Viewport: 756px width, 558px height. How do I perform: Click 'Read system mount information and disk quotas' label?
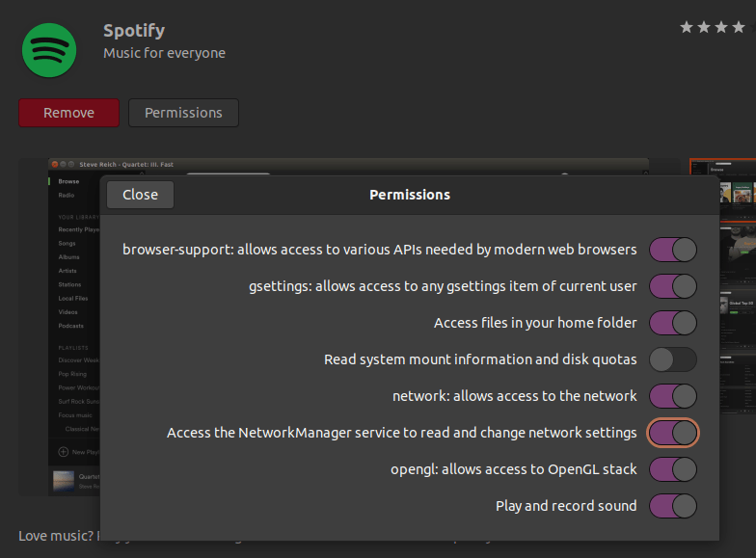pyautogui.click(x=480, y=359)
